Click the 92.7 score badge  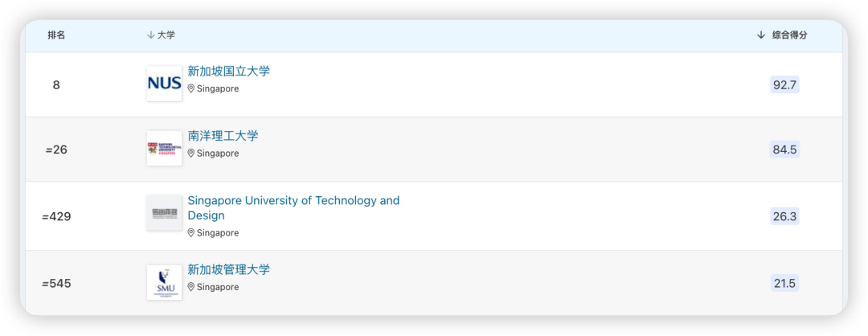[x=784, y=84]
